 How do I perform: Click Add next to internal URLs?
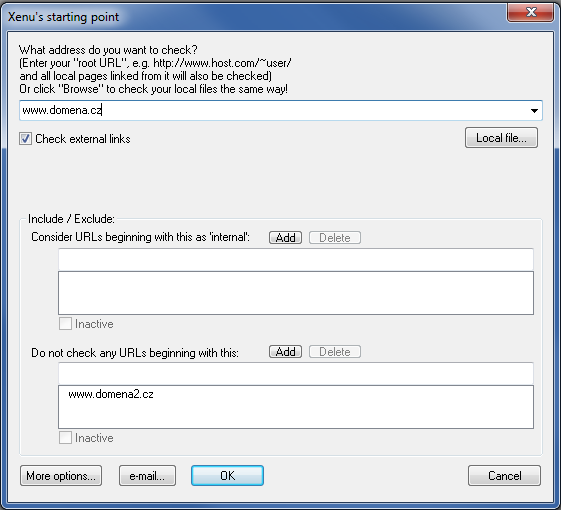click(x=285, y=238)
